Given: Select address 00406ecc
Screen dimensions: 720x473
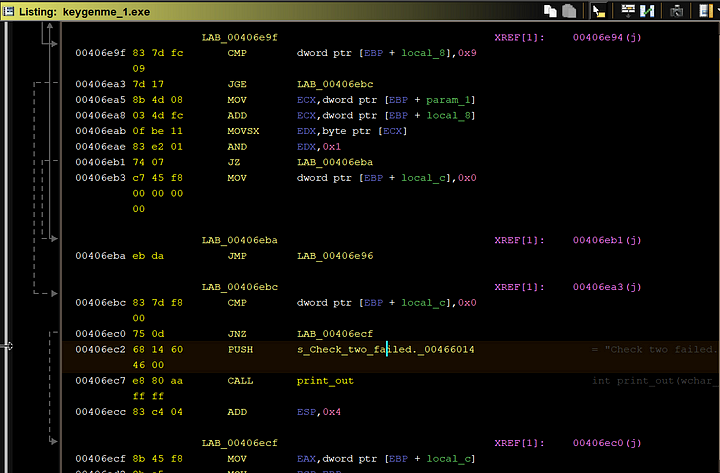Looking at the screenshot, I should pyautogui.click(x=100, y=412).
